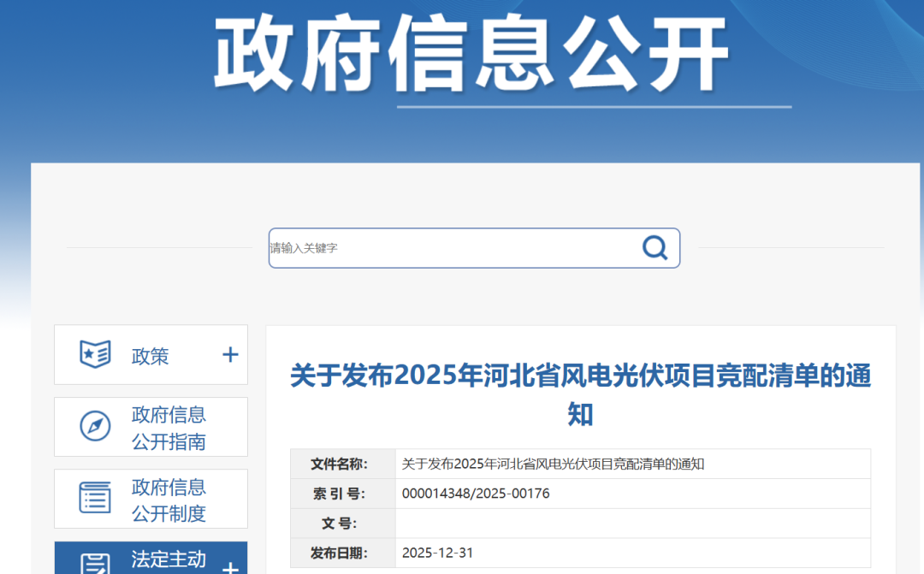924x574 pixels.
Task: Click the compass icon next to 政府信息公开指南
Action: 96,425
